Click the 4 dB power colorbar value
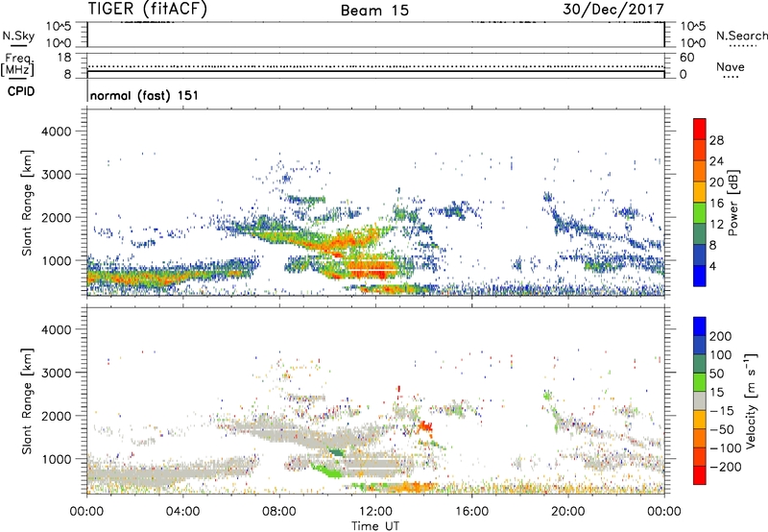The height and width of the screenshot is (532, 768). tap(712, 266)
